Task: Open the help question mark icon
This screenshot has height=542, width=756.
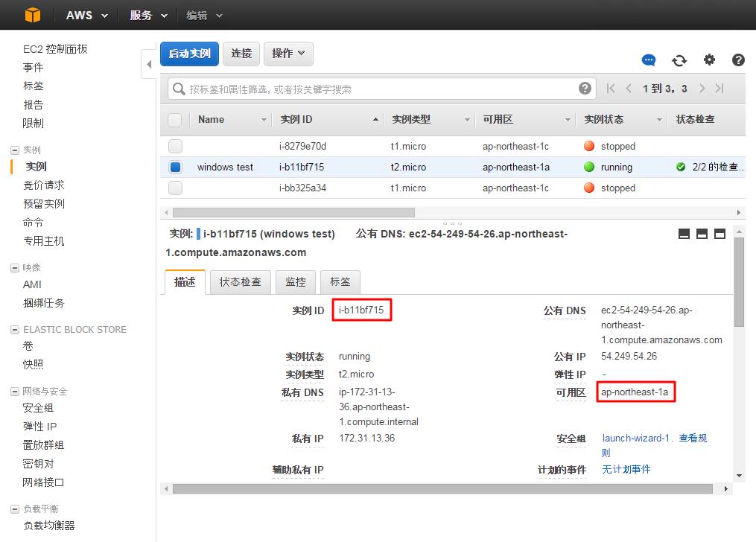Action: click(738, 60)
